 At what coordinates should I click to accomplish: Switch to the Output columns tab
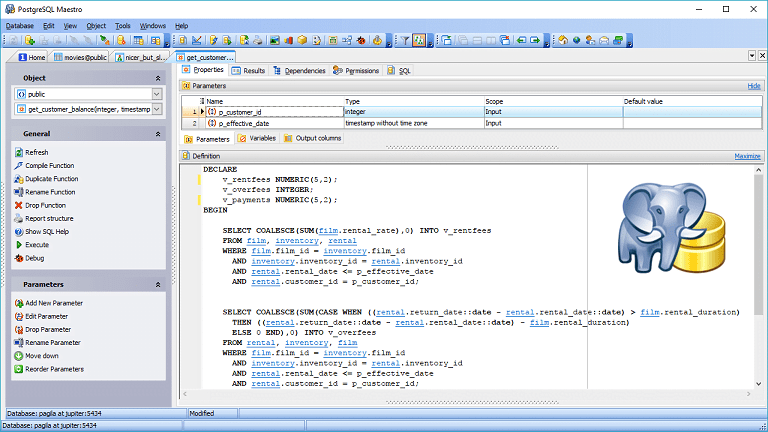point(312,138)
